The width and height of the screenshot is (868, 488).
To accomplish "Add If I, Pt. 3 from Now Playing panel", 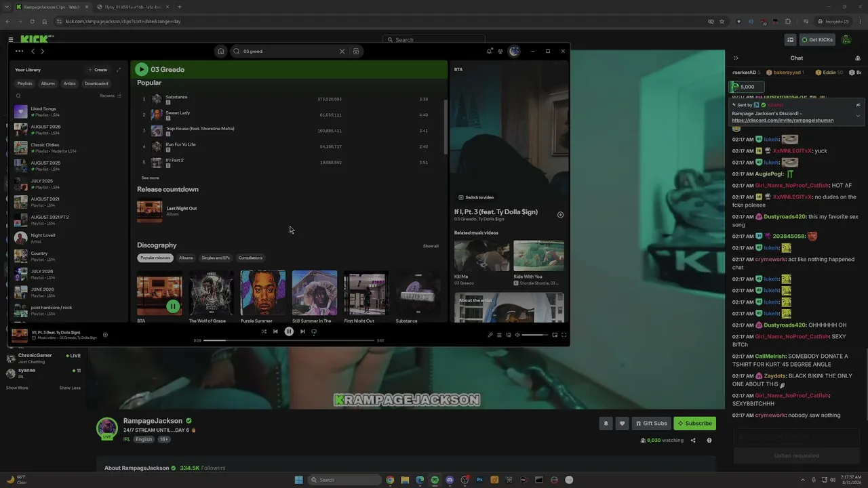I will pyautogui.click(x=560, y=215).
